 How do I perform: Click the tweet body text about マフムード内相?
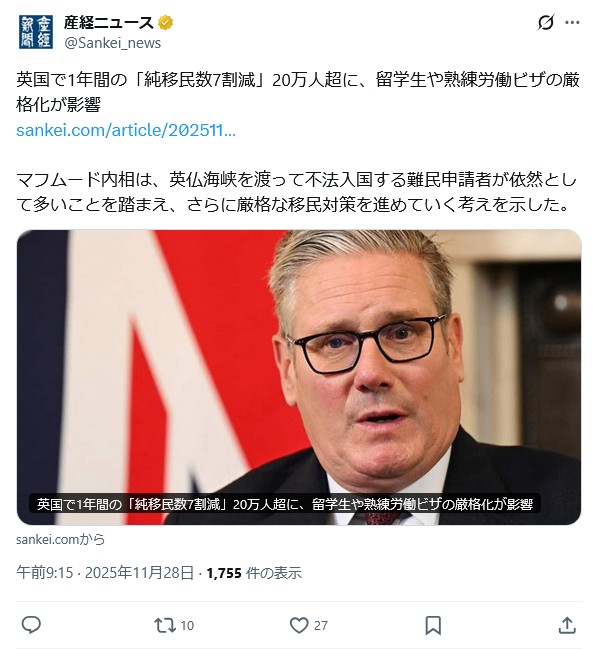click(x=296, y=192)
